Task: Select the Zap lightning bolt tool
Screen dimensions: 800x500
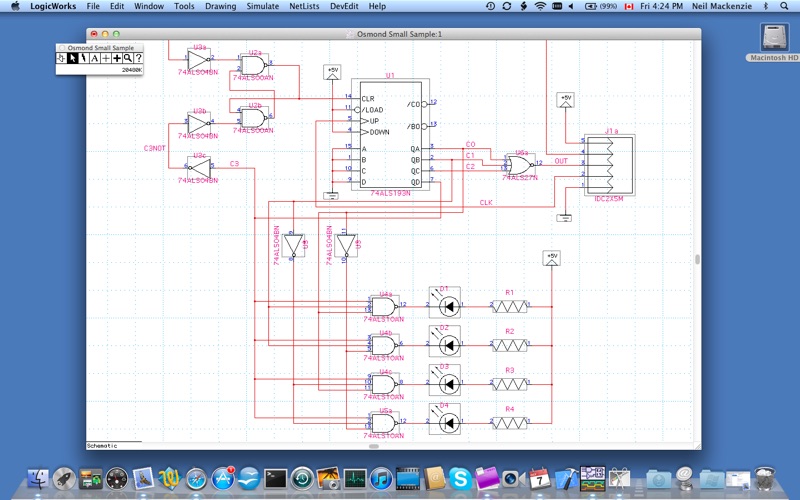Action: [x=83, y=58]
